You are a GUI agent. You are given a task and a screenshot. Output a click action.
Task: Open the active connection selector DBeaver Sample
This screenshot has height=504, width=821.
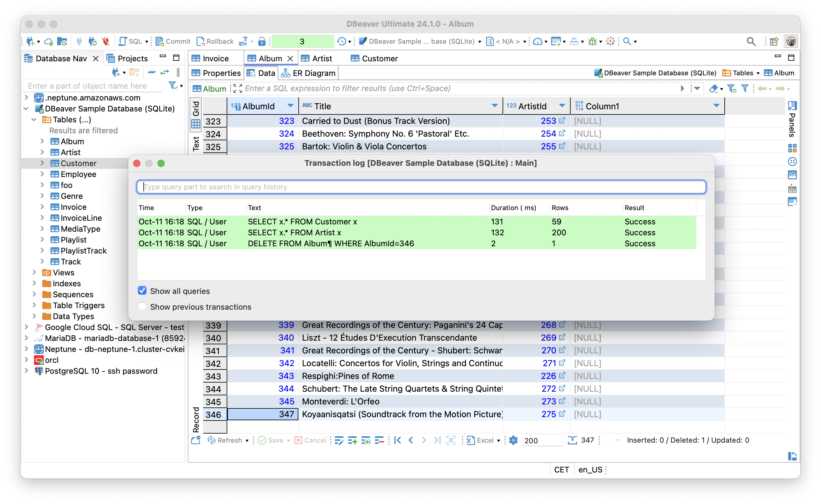(x=420, y=41)
